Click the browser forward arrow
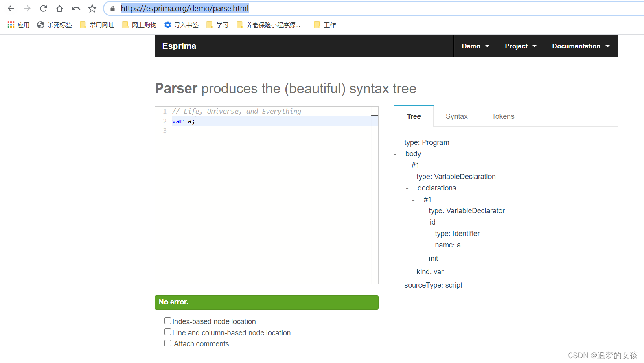The width and height of the screenshot is (644, 363). [x=27, y=9]
